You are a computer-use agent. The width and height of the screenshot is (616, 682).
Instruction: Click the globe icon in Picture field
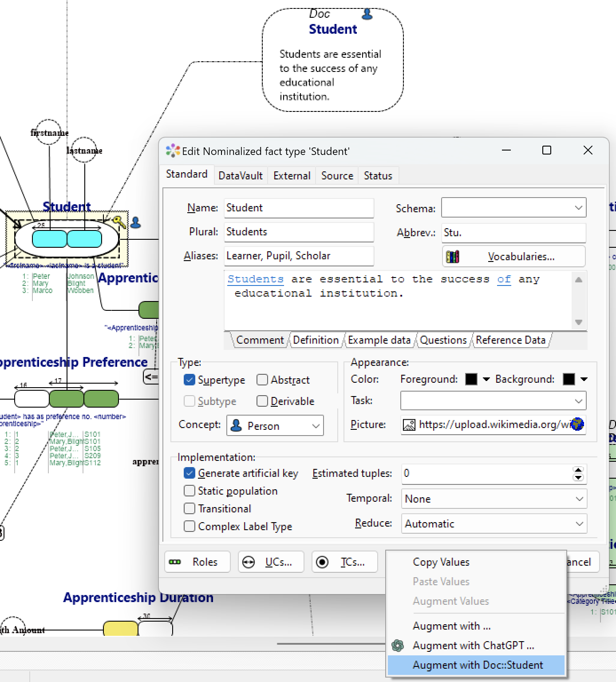click(x=577, y=424)
